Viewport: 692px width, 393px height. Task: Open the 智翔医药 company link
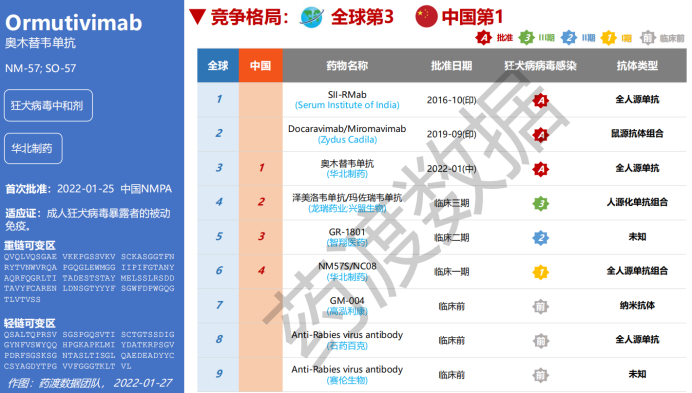click(347, 242)
